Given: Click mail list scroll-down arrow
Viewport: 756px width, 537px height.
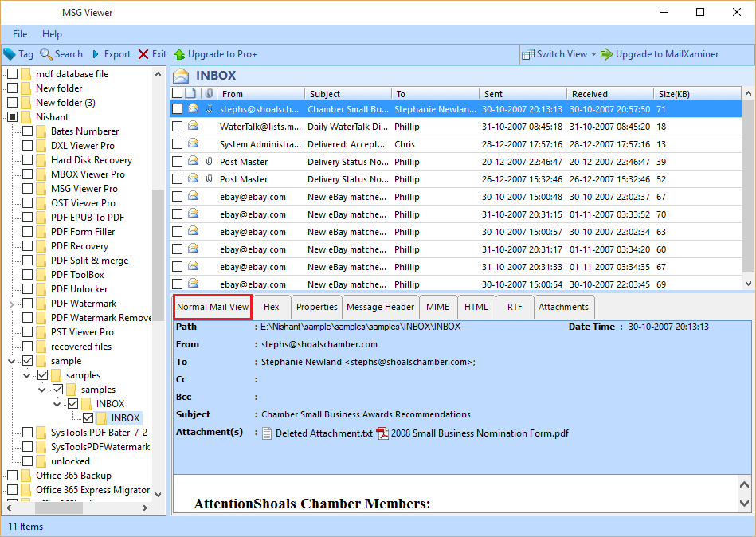Looking at the screenshot, I should pos(748,284).
